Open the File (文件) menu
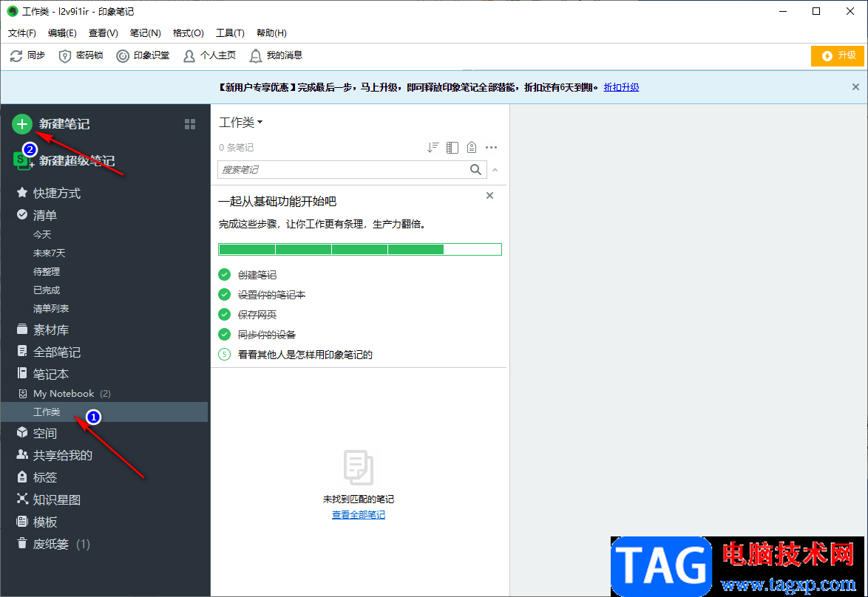The image size is (868, 597). coord(22,33)
